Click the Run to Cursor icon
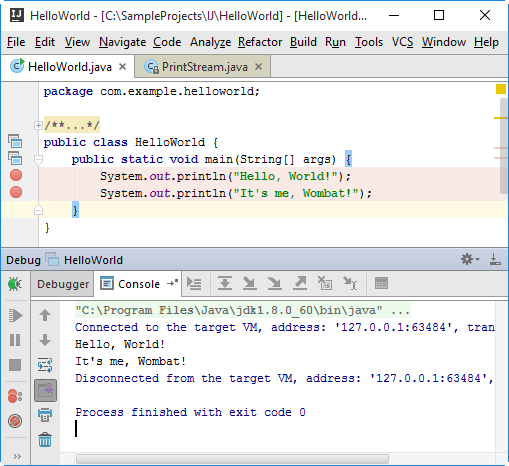Viewport: 509px width, 466px height. 350,284
